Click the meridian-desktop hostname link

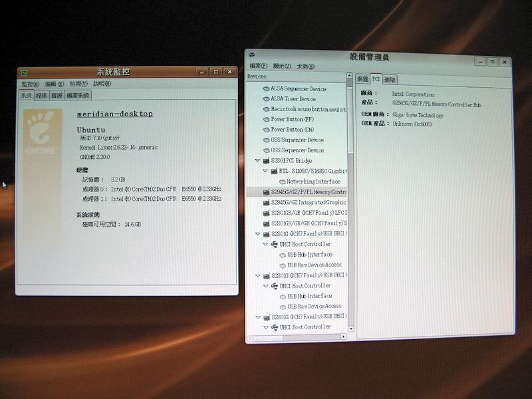(114, 114)
